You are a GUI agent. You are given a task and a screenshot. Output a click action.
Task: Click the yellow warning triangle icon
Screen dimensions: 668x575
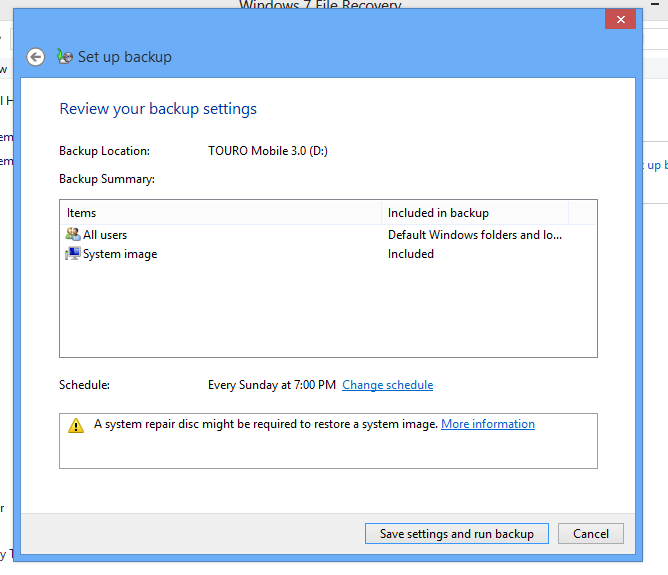(x=76, y=425)
